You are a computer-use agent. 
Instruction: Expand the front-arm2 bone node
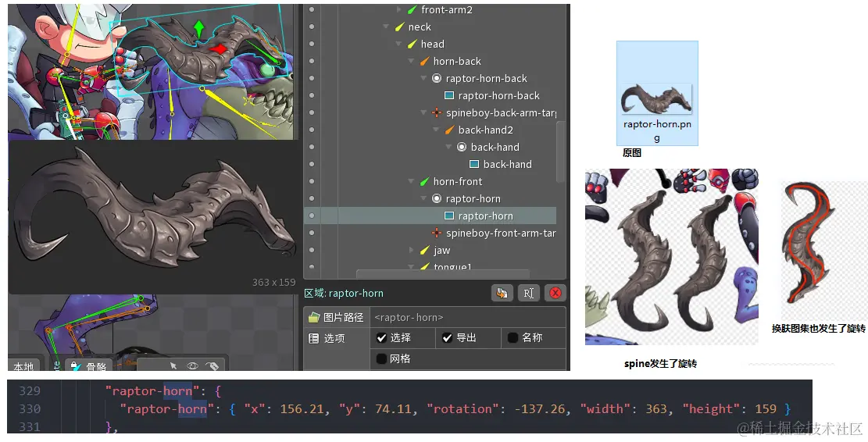coord(399,10)
